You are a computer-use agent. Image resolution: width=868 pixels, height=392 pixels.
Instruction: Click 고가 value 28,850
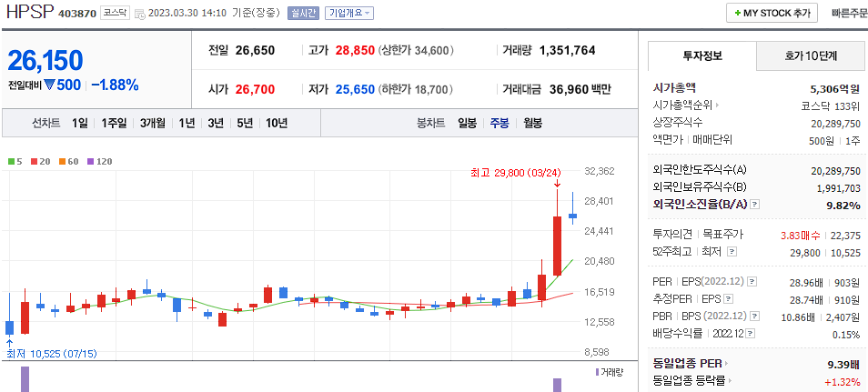click(355, 50)
